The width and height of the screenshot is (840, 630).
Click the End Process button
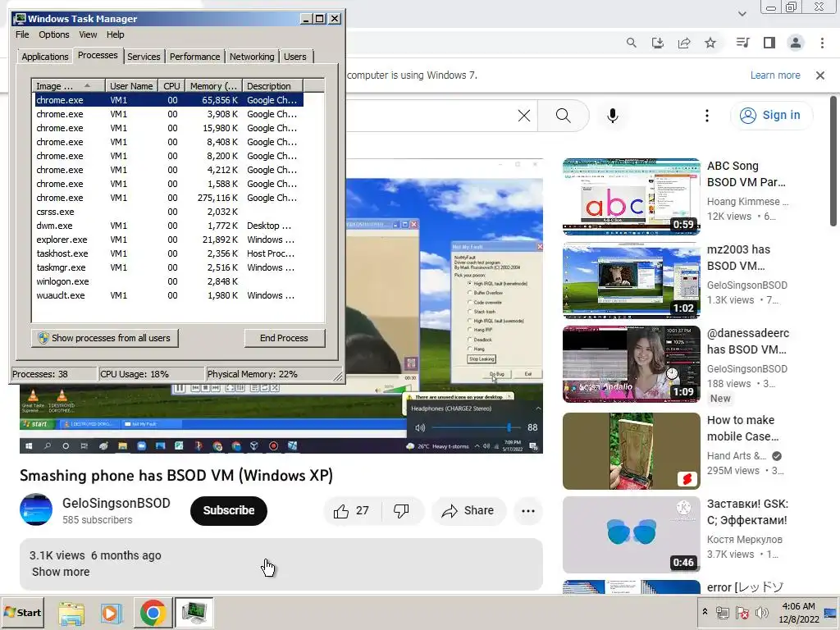click(x=285, y=338)
